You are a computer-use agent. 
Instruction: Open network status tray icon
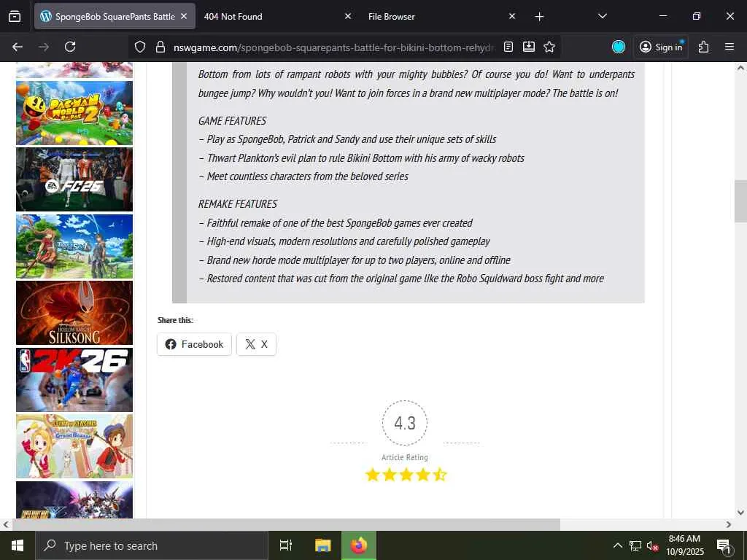pyautogui.click(x=635, y=545)
